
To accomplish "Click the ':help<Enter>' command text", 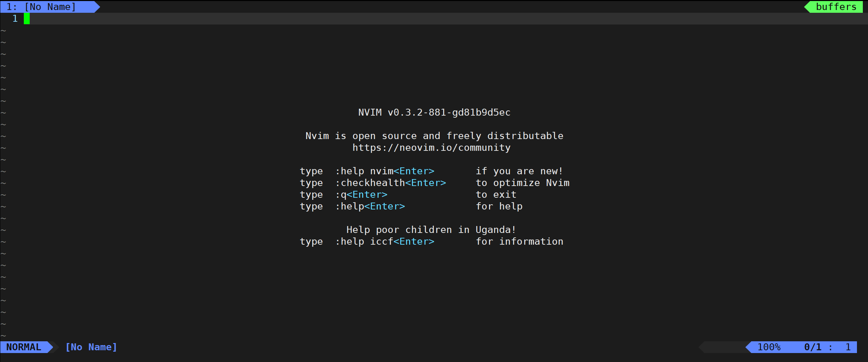I will click(x=370, y=206).
